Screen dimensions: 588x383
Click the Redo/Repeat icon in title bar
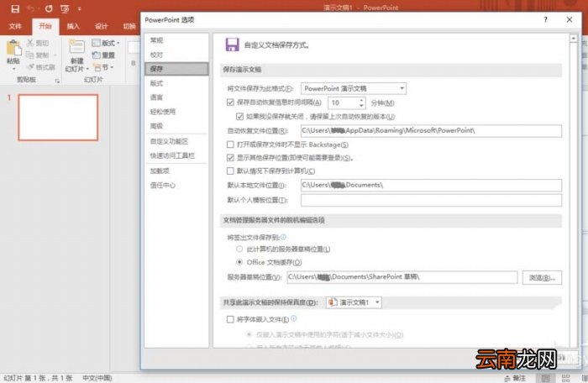(x=49, y=8)
